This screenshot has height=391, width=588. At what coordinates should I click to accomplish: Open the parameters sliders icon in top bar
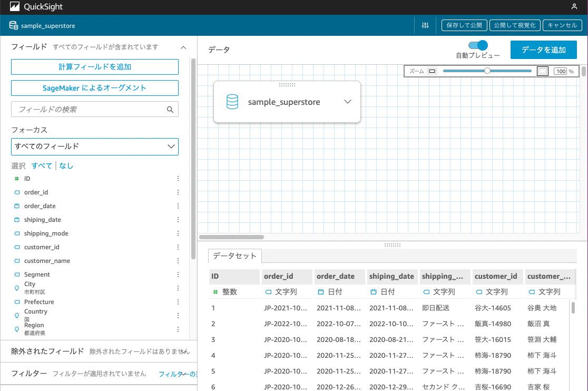click(x=425, y=25)
